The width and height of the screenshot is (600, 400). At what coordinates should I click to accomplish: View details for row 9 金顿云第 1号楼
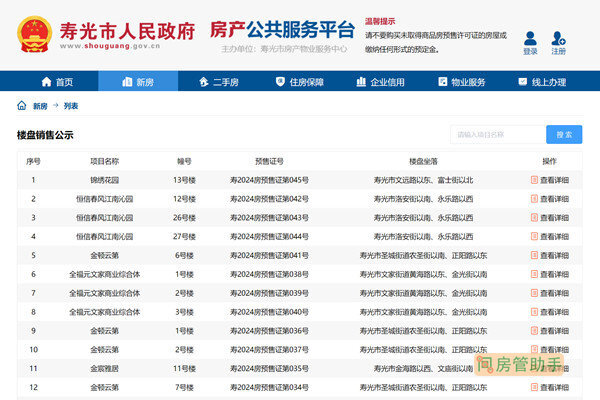point(550,331)
